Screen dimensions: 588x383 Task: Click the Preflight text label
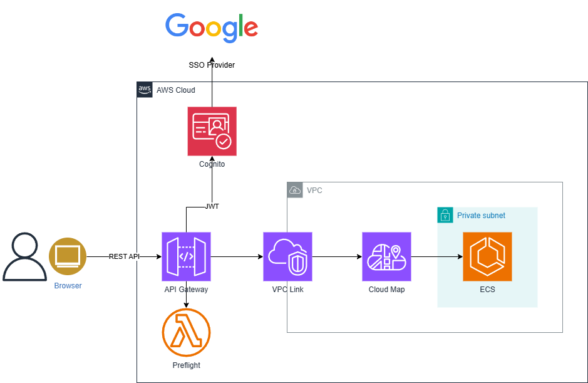[x=186, y=365]
